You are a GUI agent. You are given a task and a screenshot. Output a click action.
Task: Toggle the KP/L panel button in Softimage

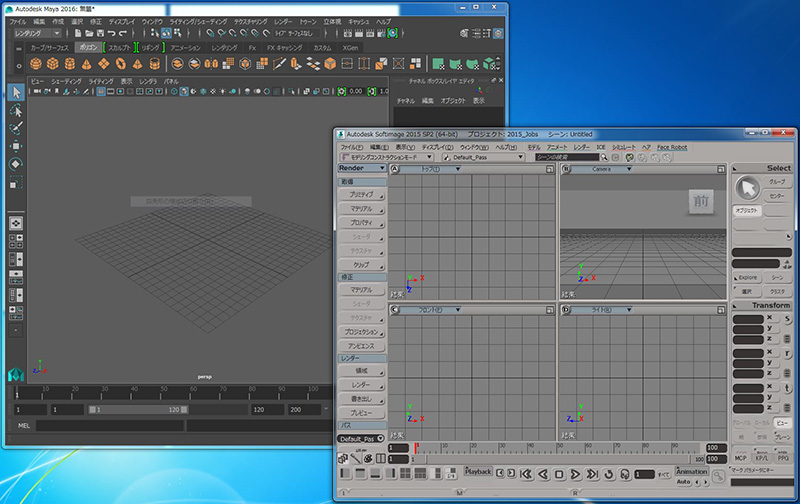click(x=762, y=458)
